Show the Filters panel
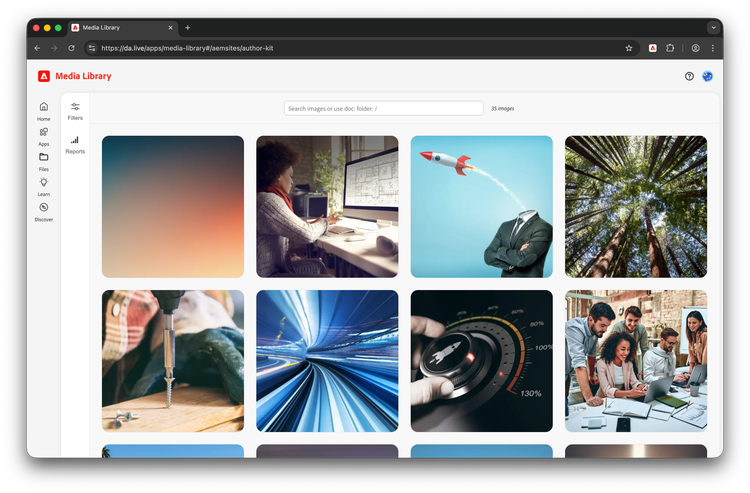 (75, 107)
